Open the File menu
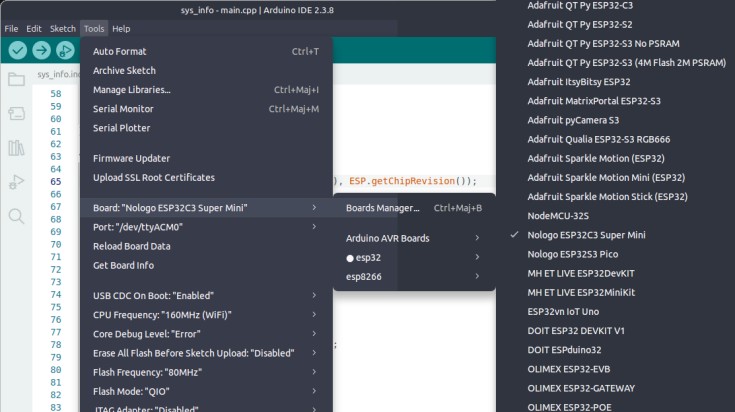 (11, 29)
